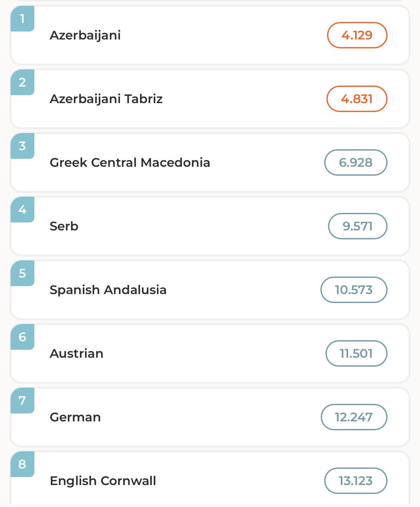Tap the 9.571 distance value

coord(357,226)
